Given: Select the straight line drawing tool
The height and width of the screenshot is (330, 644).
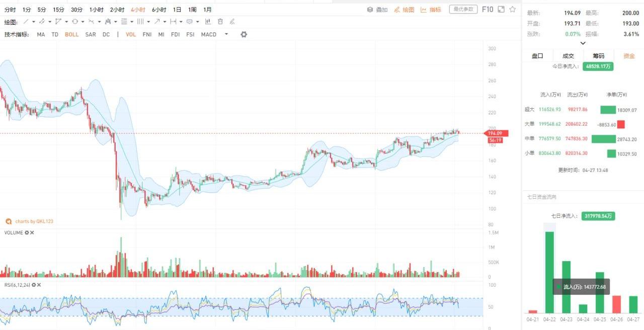Looking at the screenshot, I should click(26, 22).
